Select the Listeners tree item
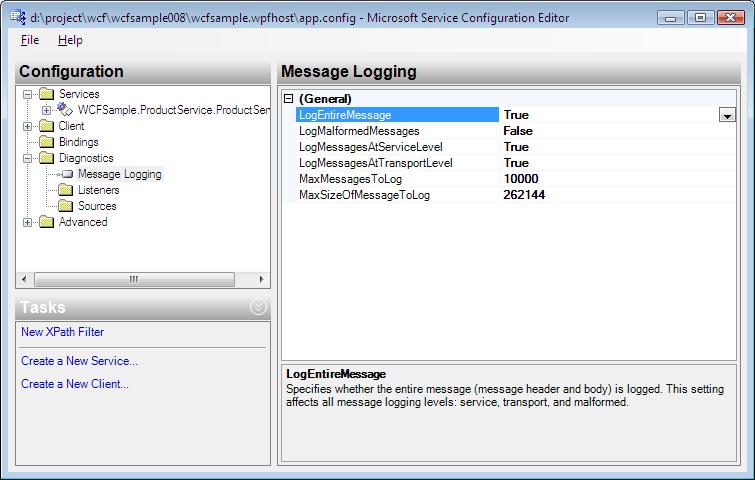 pos(99,190)
